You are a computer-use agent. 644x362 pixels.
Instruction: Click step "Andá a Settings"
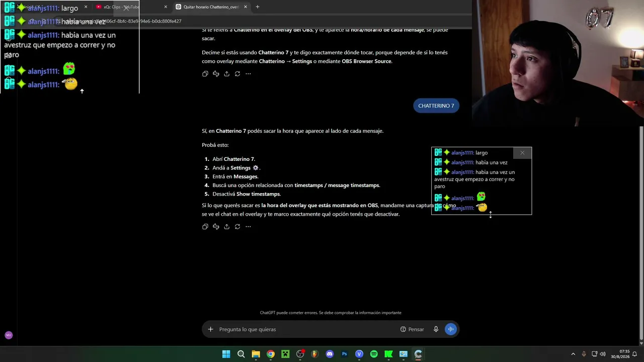click(x=236, y=168)
